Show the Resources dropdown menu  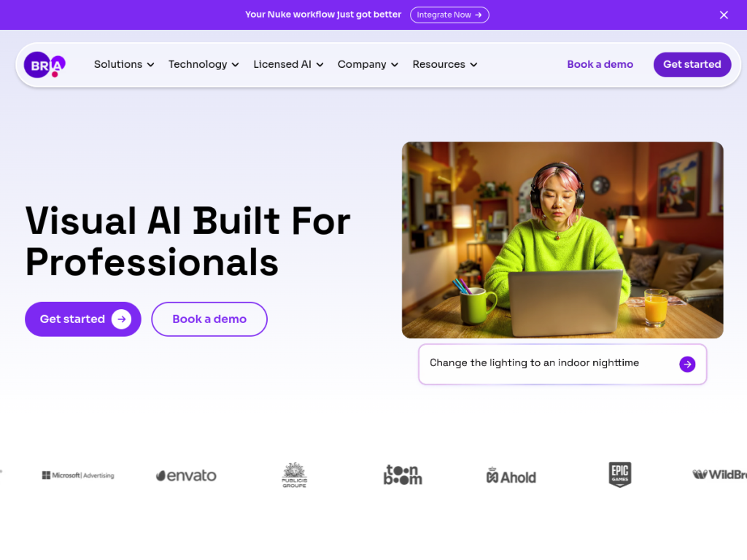445,64
